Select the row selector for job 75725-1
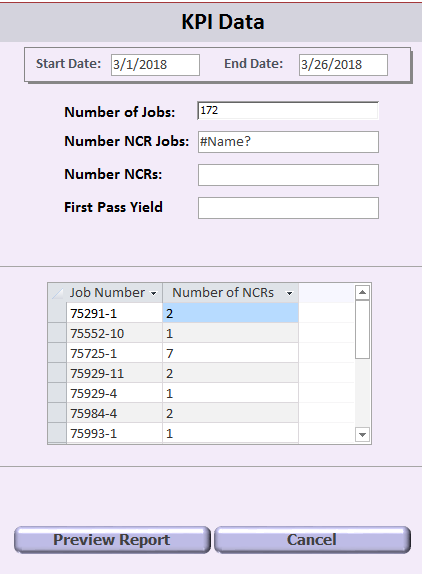This screenshot has width=422, height=574. 57,353
